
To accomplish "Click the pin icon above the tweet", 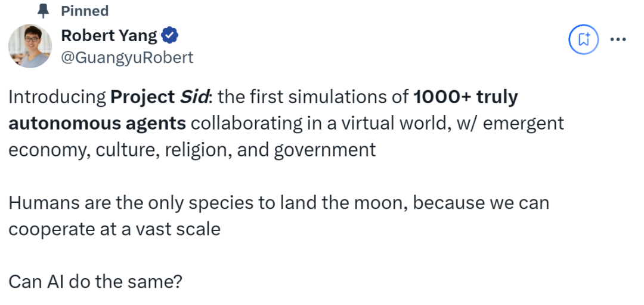I will point(42,11).
